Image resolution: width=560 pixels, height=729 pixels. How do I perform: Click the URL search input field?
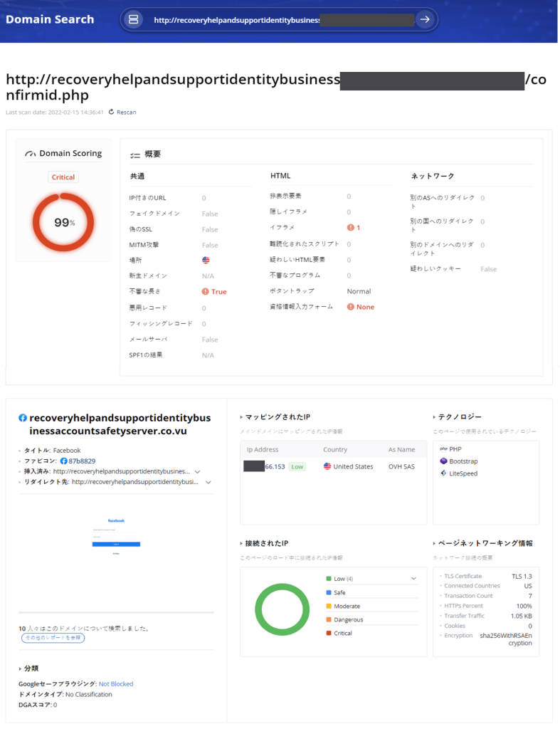point(279,19)
